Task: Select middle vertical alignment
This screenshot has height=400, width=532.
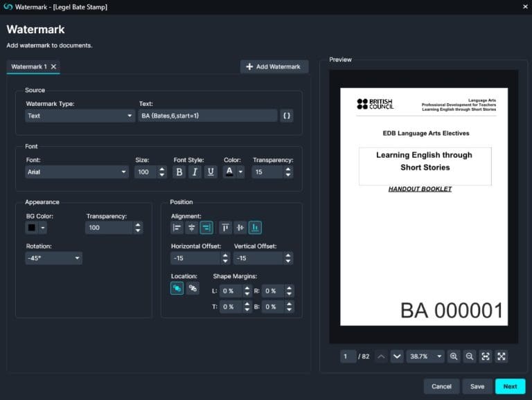Action: [240, 228]
